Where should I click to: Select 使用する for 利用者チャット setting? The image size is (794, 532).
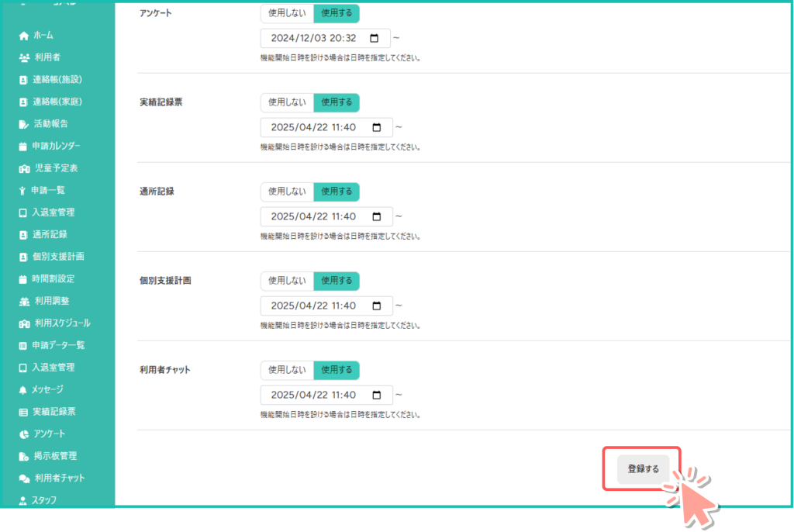click(x=337, y=370)
